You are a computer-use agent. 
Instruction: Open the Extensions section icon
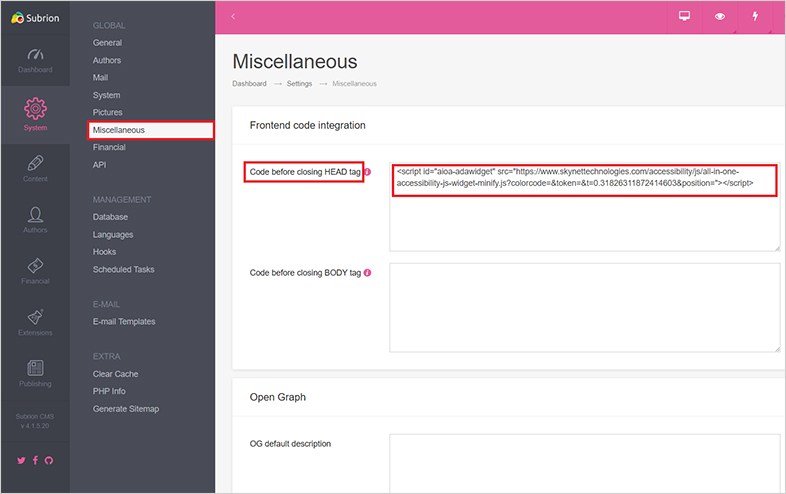tap(35, 320)
